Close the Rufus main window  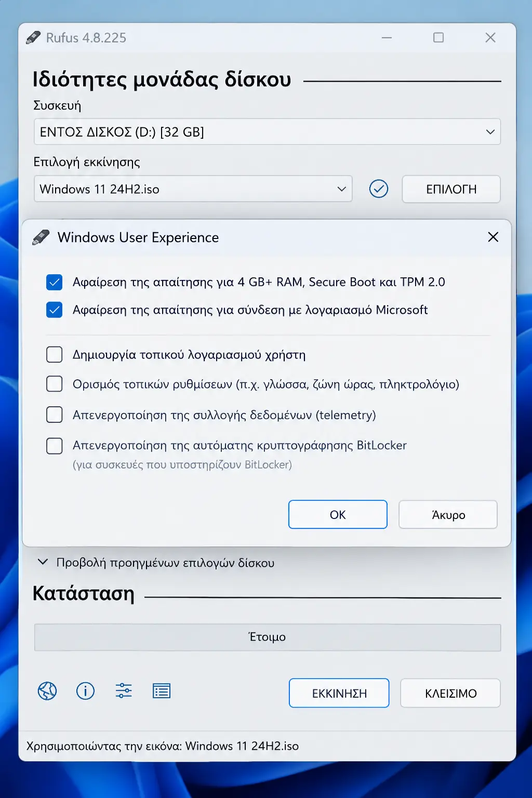[490, 37]
